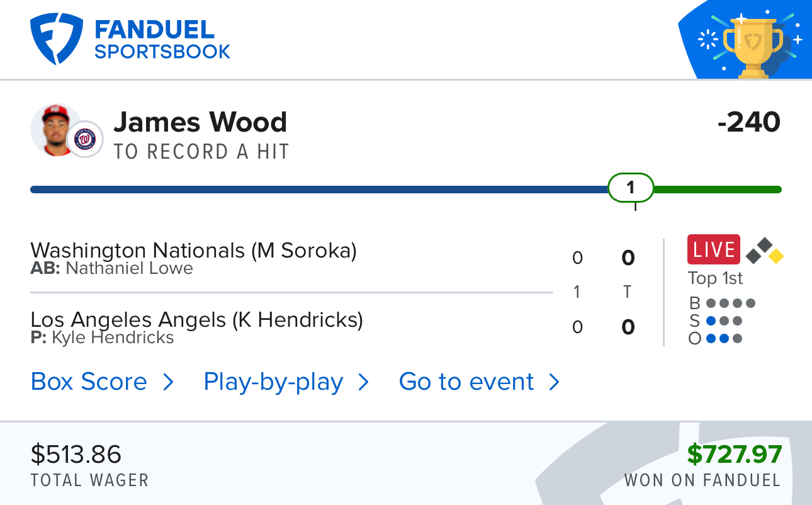
Task: Expand the chevron next to Play-by-play
Action: 363,382
